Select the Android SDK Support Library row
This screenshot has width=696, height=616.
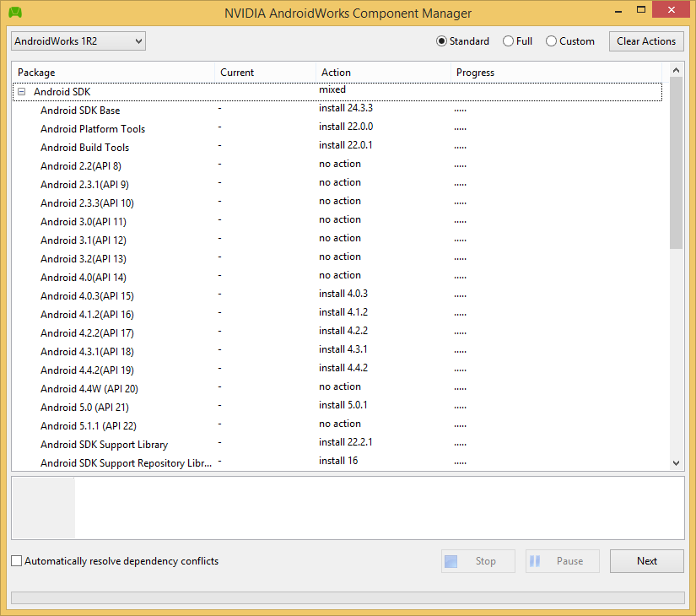(337, 445)
